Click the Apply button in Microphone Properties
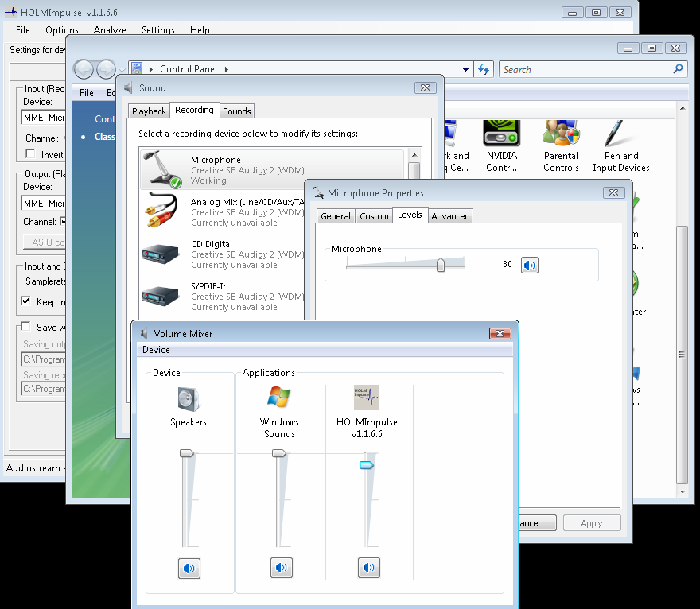Screen dimensions: 700x609 pos(592,523)
